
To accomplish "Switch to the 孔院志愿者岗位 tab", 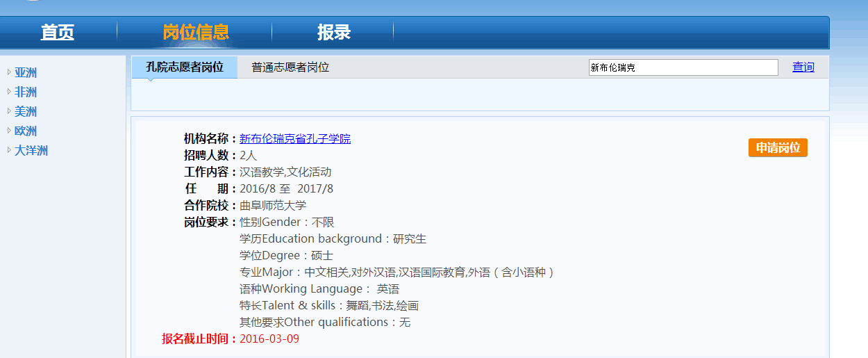I will pyautogui.click(x=185, y=67).
